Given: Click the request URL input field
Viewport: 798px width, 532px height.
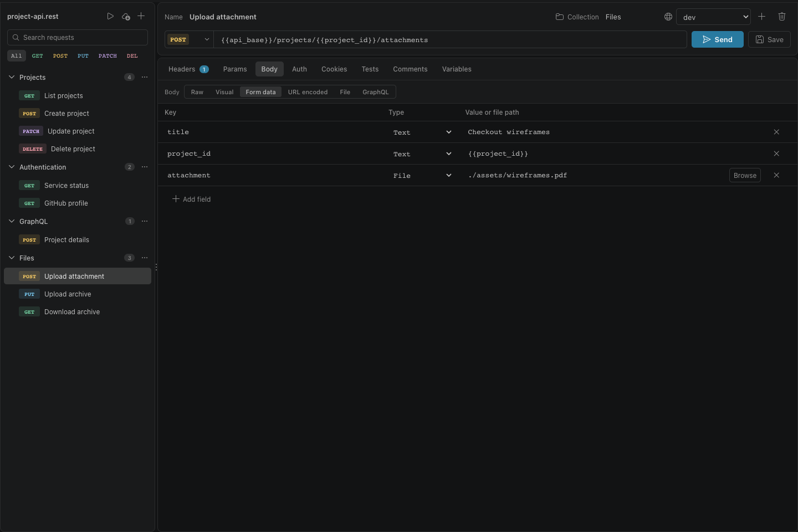Looking at the screenshot, I should coord(450,39).
